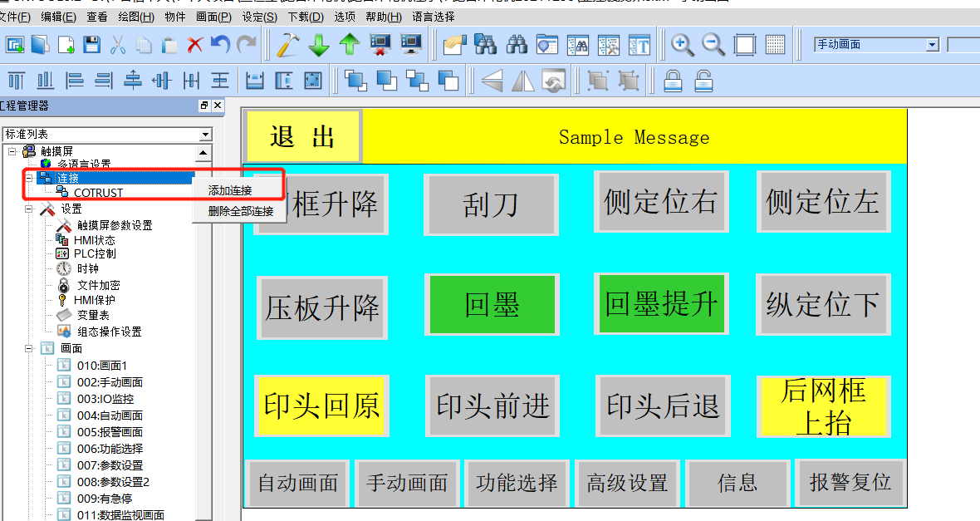Click the plain monitor simulation icon

pos(411,45)
